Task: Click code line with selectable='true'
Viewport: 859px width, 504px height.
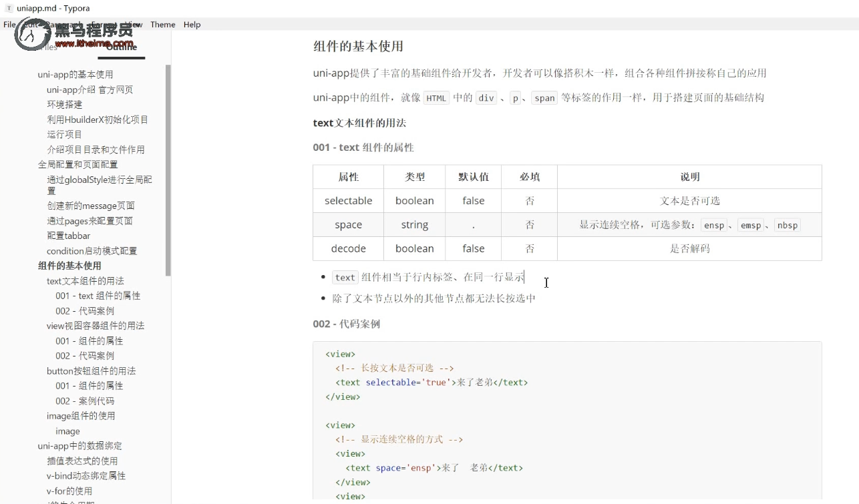Action: (x=432, y=383)
